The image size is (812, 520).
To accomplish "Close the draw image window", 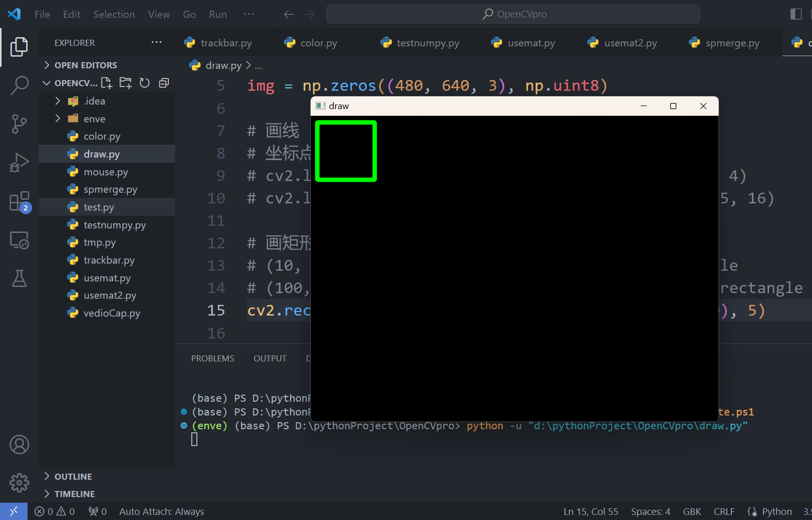I will (x=703, y=106).
